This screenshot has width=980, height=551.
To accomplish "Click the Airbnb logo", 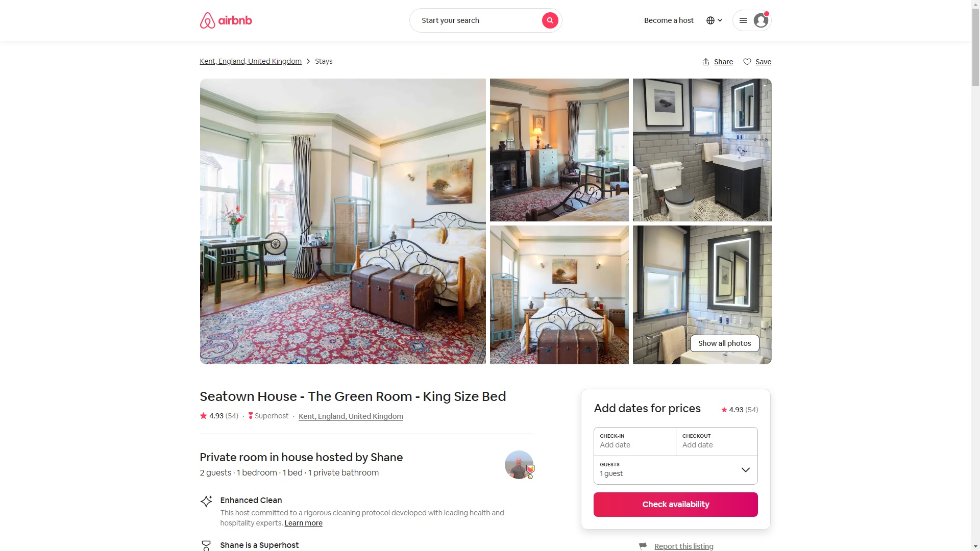I will (x=226, y=20).
